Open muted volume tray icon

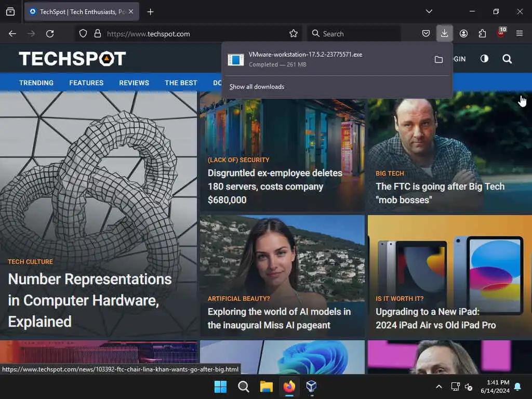tap(469, 387)
